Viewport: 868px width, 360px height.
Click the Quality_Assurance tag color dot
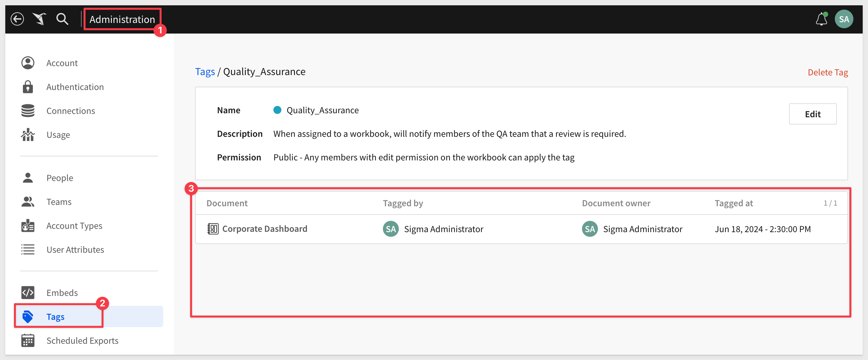(277, 110)
